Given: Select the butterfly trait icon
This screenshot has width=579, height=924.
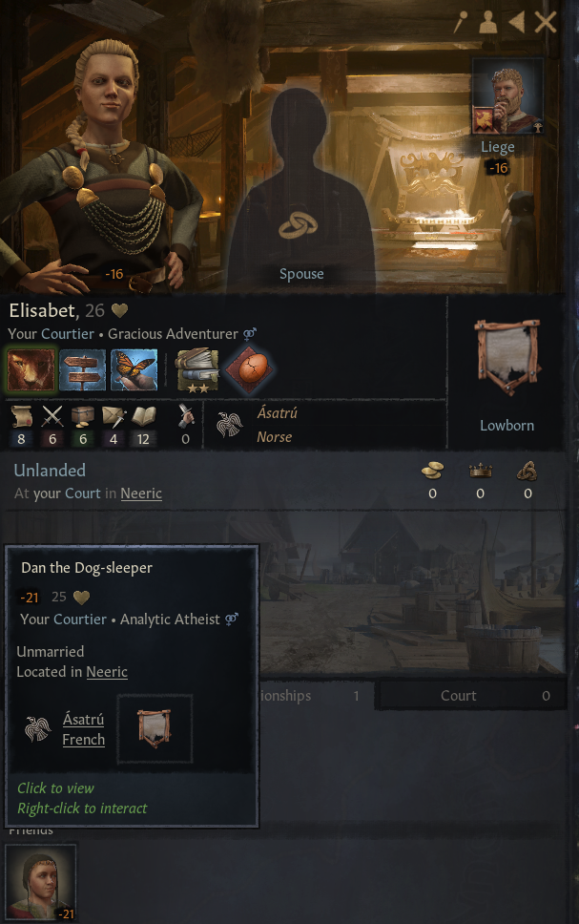Looking at the screenshot, I should [x=134, y=369].
